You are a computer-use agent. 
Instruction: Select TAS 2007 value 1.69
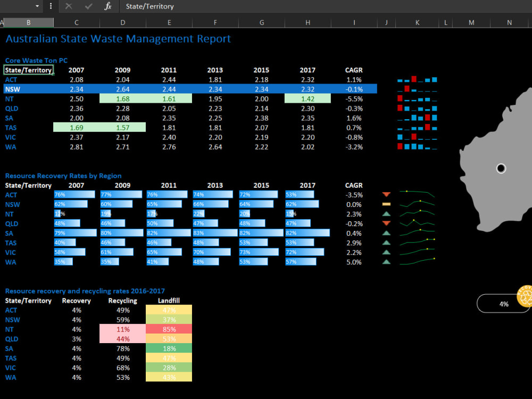pyautogui.click(x=76, y=128)
